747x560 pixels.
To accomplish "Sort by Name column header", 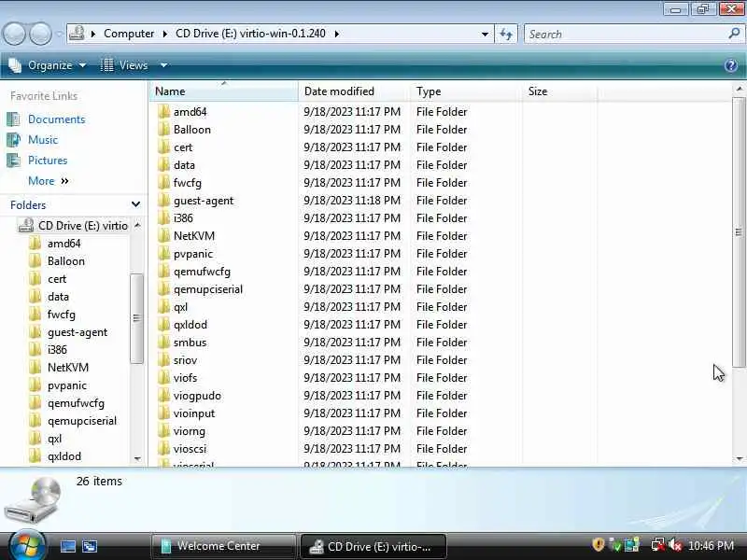I will point(224,91).
